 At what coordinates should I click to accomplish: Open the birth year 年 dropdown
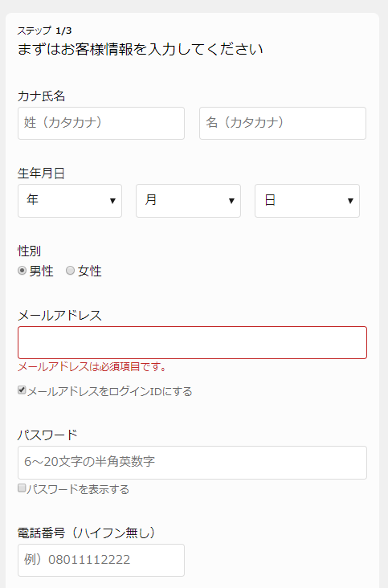[x=70, y=201]
